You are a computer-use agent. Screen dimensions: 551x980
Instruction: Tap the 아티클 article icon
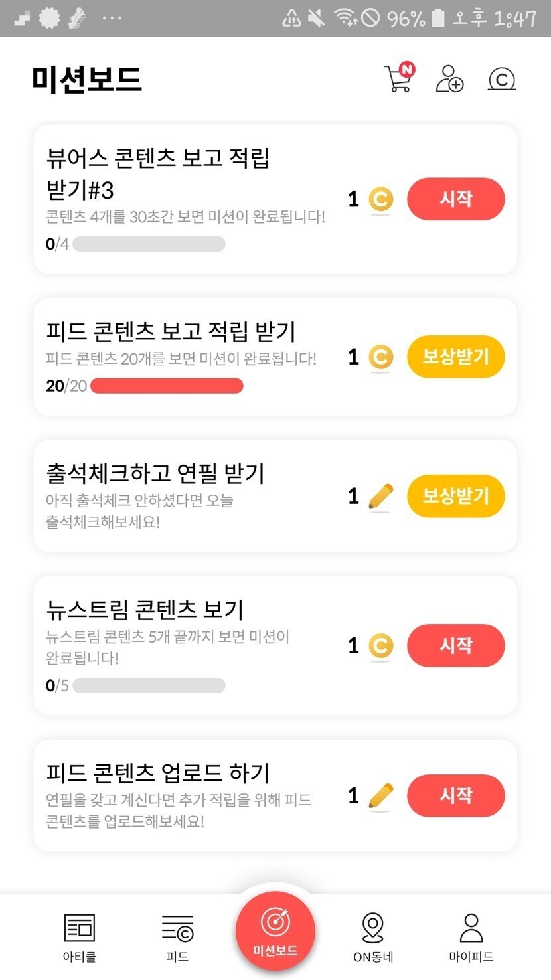[79, 928]
